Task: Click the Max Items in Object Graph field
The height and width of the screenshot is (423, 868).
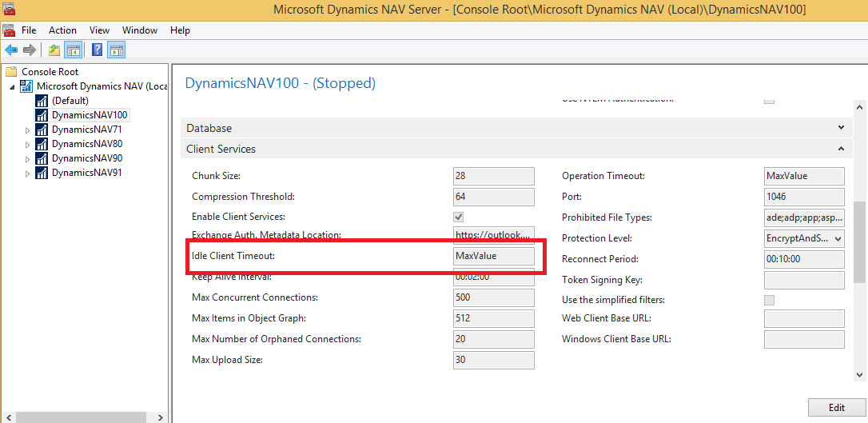Action: [494, 318]
